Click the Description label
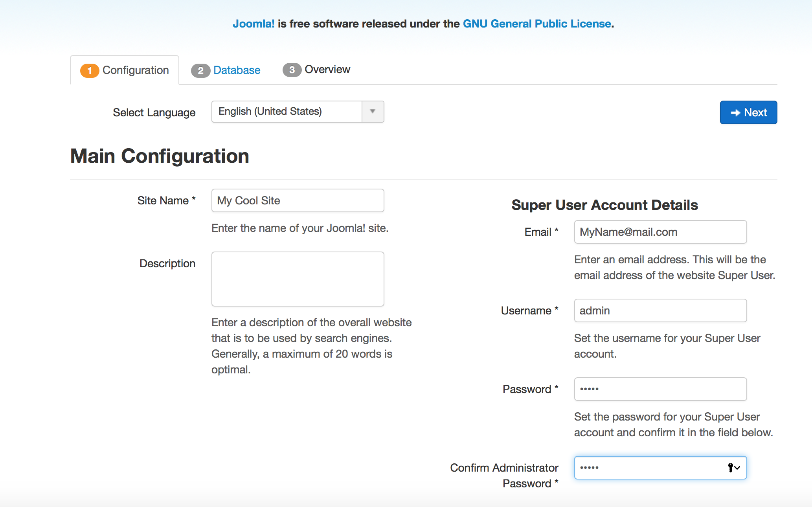Screen dimensions: 812x507 [167, 263]
